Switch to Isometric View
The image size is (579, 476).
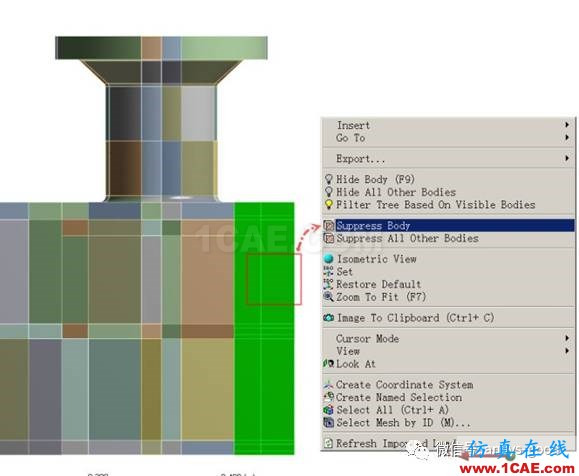click(x=448, y=259)
